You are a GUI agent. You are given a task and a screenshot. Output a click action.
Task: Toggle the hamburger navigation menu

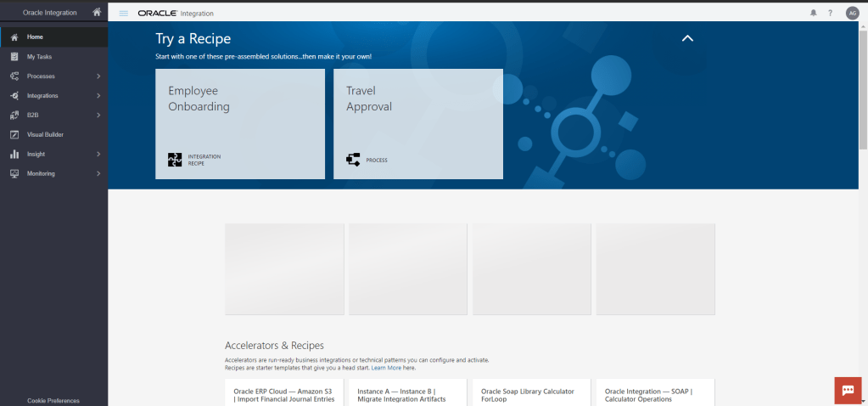(x=124, y=13)
